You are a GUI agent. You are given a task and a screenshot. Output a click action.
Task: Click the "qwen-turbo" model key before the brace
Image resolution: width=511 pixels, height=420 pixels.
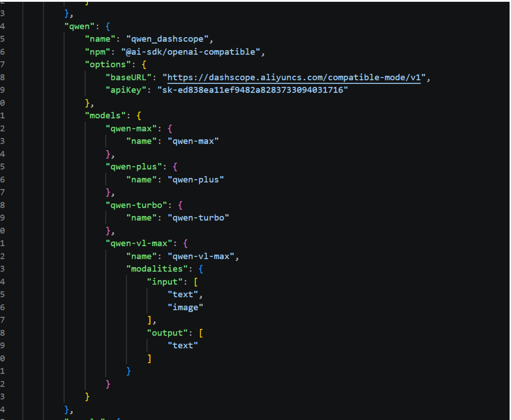[136, 205]
